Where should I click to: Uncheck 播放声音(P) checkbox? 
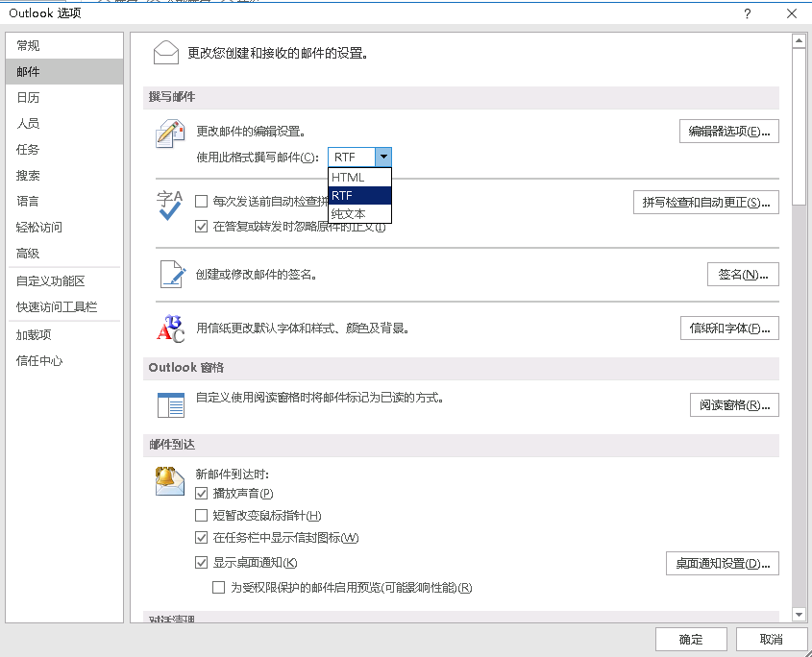pyautogui.click(x=202, y=494)
